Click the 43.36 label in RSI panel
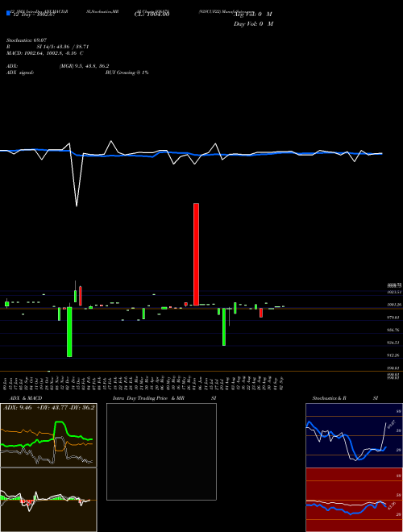 (392, 505)
